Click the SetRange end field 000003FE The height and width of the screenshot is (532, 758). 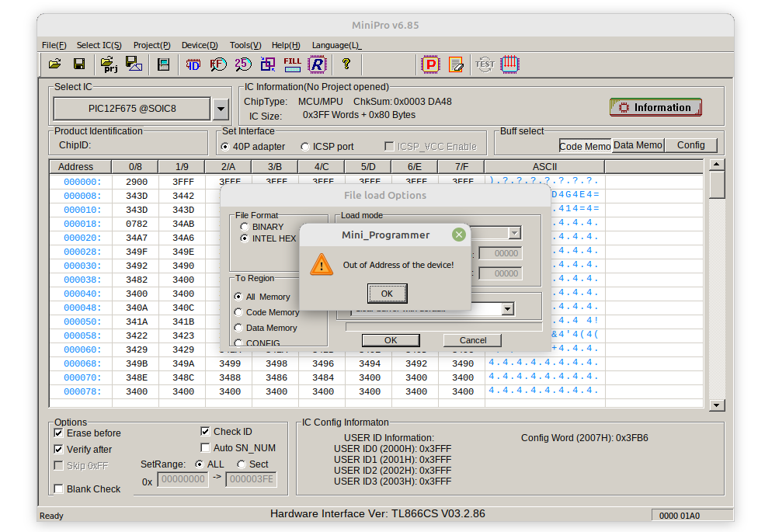pyautogui.click(x=252, y=479)
